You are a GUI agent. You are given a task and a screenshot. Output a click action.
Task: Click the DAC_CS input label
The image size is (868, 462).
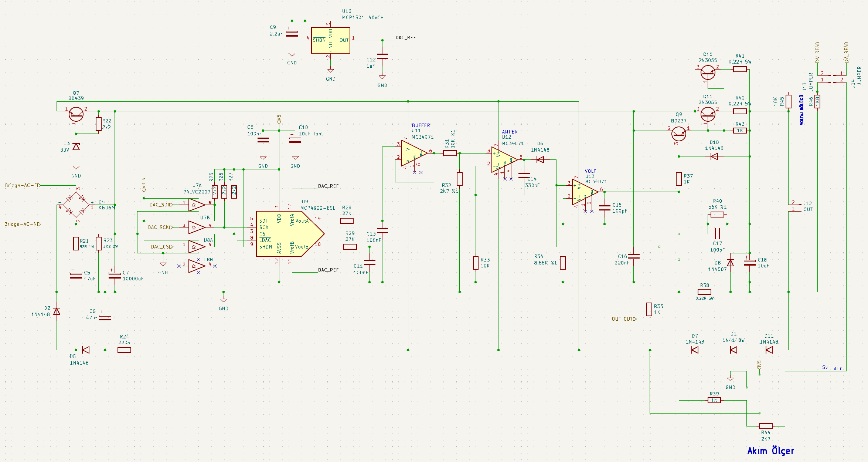point(162,247)
